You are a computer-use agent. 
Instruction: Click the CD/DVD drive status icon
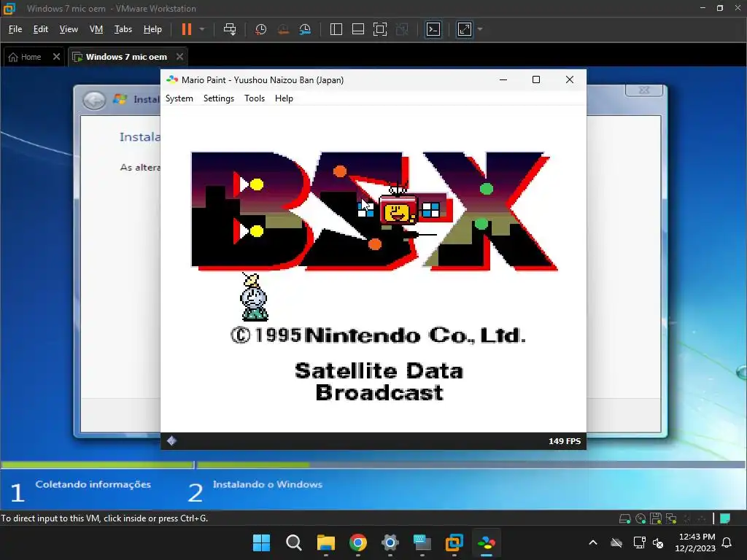tap(640, 518)
